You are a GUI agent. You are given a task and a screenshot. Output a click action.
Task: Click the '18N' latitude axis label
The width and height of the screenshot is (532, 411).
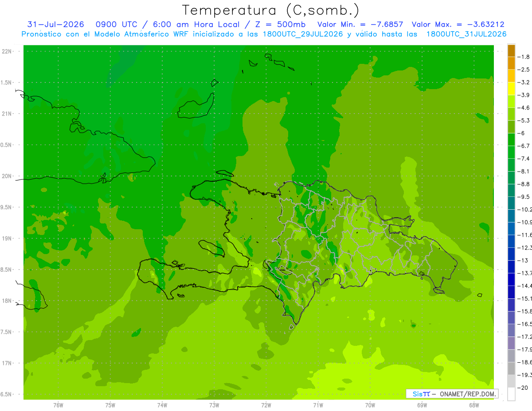(x=7, y=301)
